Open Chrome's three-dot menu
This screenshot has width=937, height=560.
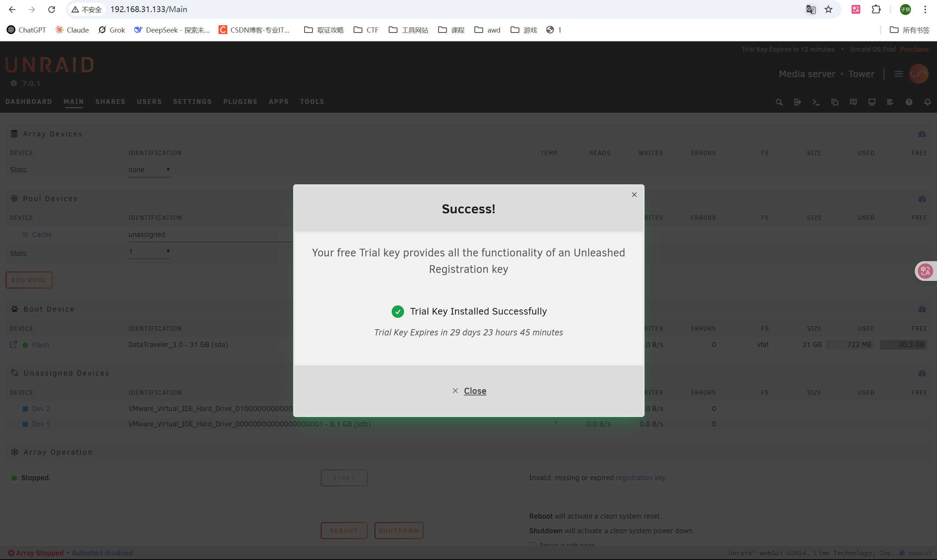pyautogui.click(x=925, y=10)
